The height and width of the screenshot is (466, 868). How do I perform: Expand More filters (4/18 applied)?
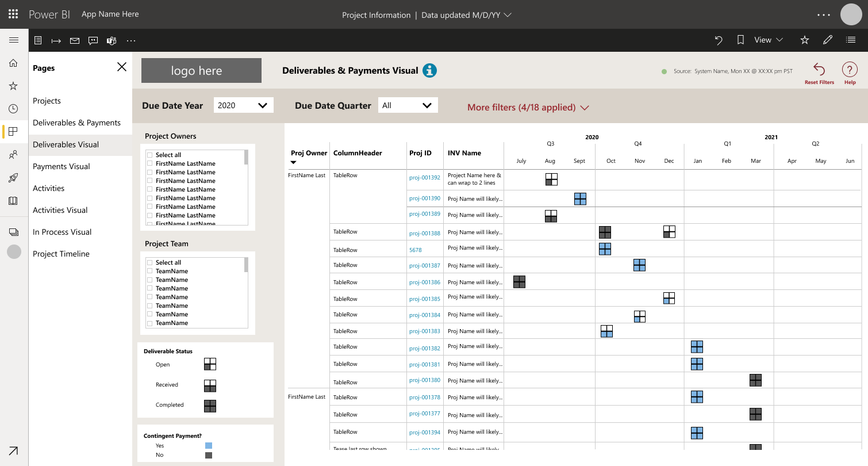coord(528,107)
